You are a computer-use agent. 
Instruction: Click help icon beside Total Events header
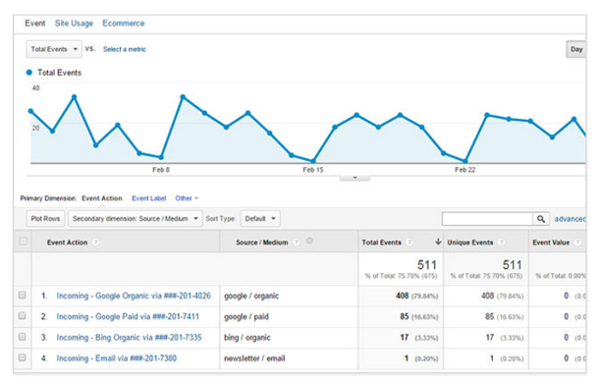(x=409, y=242)
